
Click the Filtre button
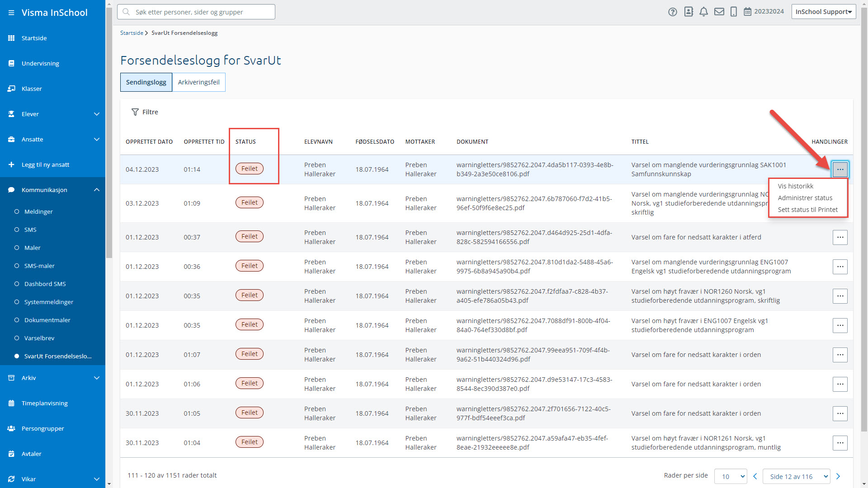pyautogui.click(x=145, y=112)
